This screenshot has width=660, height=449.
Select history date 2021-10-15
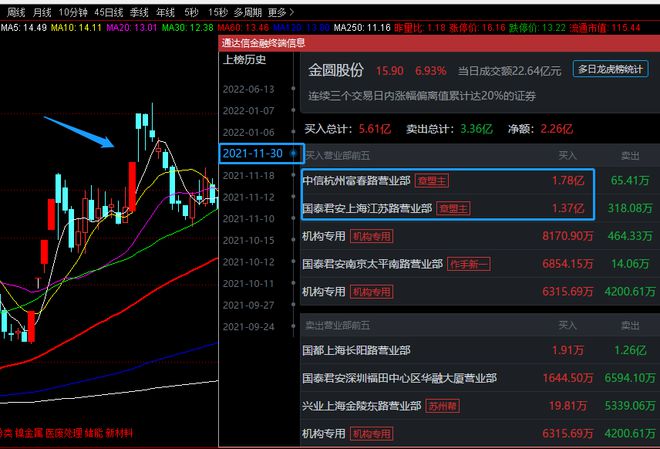tap(248, 240)
